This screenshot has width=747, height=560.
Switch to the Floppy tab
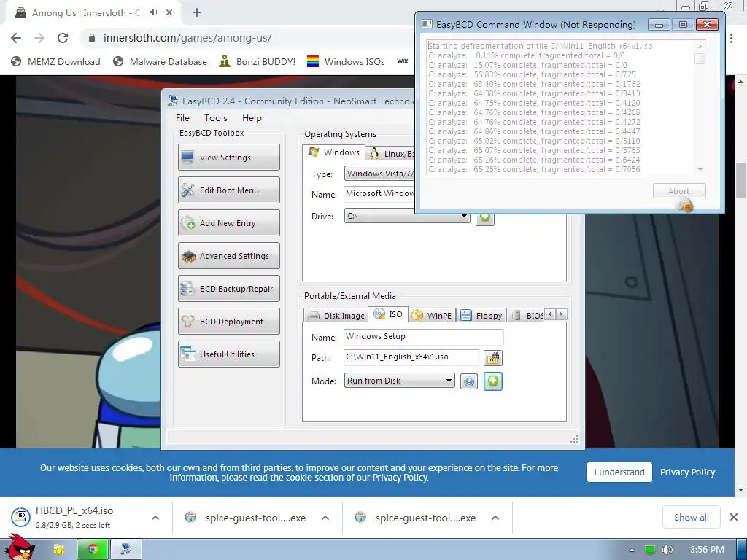[x=481, y=316]
